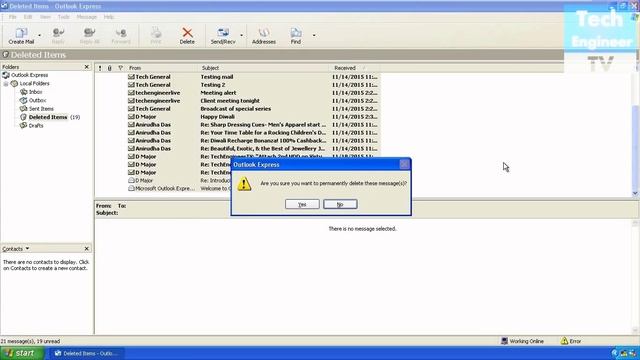Viewport: 640px width, 360px height.
Task: Open the Addresses book icon
Action: pyautogui.click(x=264, y=36)
